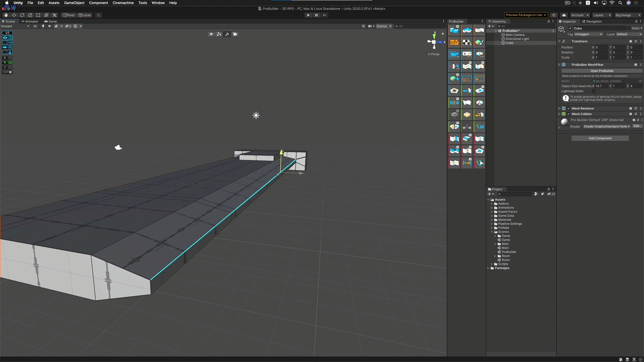Open the Shaded draw mode dropdown
The image size is (644, 362).
15,26
